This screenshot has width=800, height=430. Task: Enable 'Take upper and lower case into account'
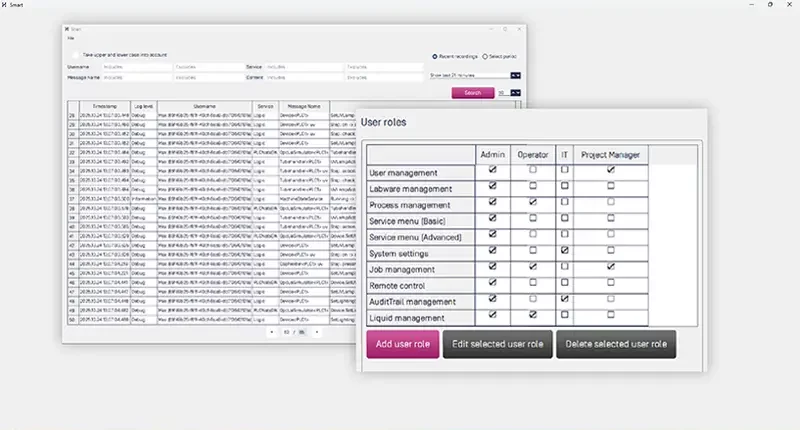coord(75,54)
